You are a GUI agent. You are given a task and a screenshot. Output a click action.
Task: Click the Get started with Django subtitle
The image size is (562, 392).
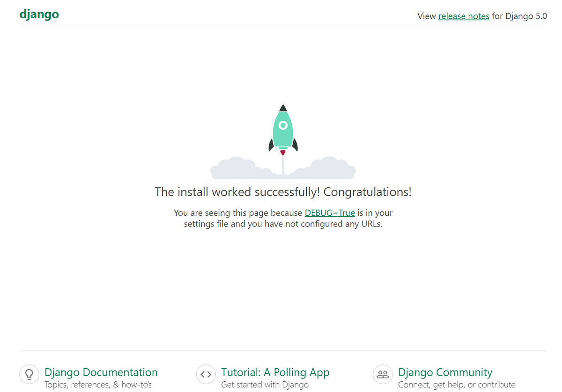tap(265, 384)
